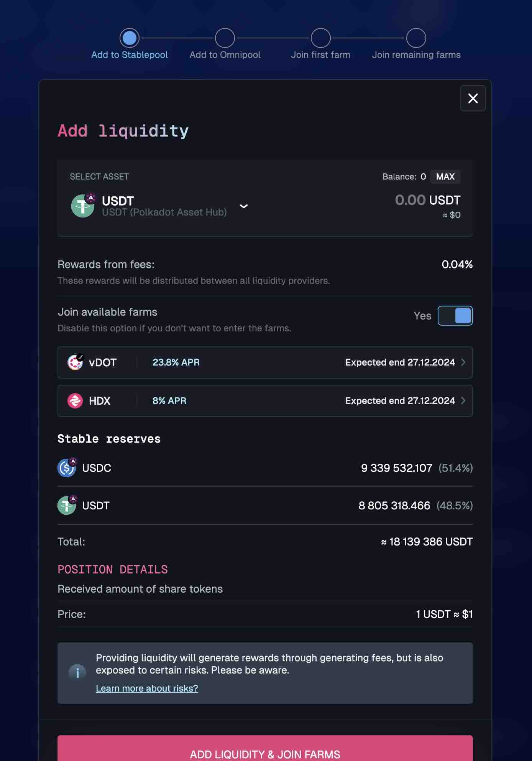The image size is (532, 761).
Task: Open Learn more about risks link
Action: [x=147, y=688]
